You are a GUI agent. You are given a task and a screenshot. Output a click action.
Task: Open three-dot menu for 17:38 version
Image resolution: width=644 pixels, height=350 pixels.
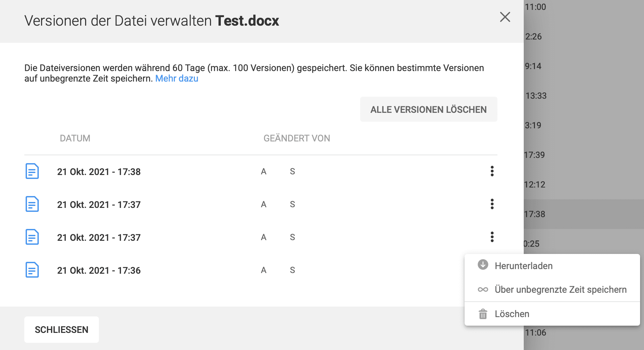(492, 171)
